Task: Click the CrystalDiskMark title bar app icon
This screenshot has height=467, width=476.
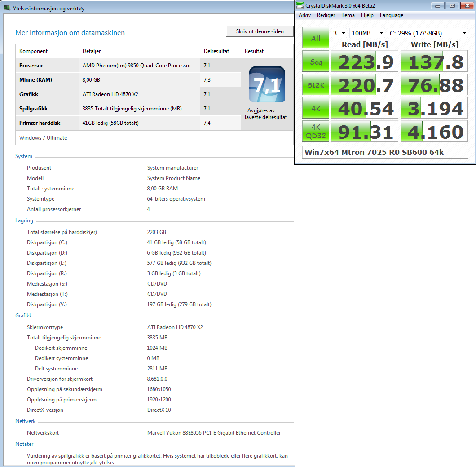Action: [300, 5]
